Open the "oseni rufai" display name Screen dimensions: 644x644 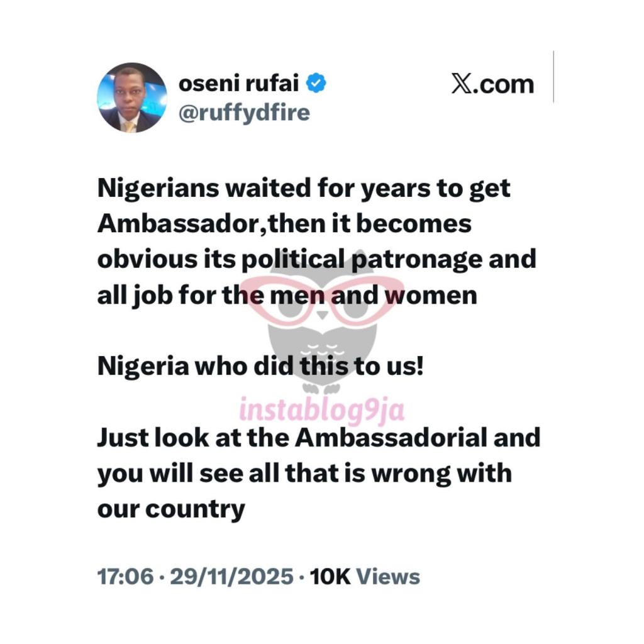240,82
